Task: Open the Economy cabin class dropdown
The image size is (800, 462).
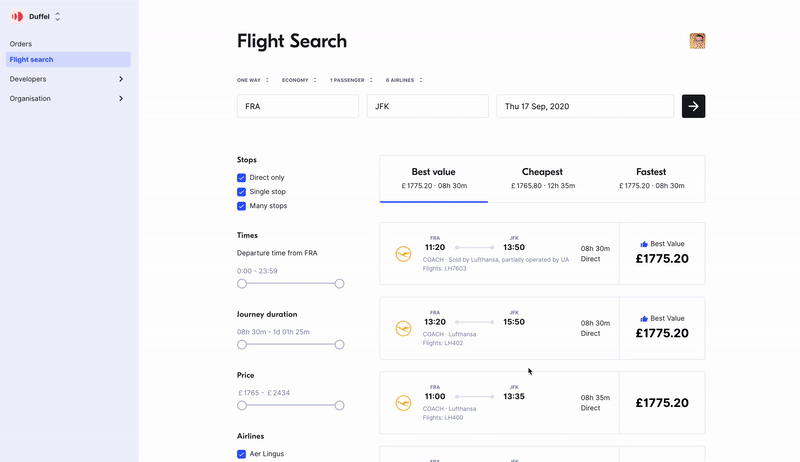Action: pyautogui.click(x=299, y=80)
